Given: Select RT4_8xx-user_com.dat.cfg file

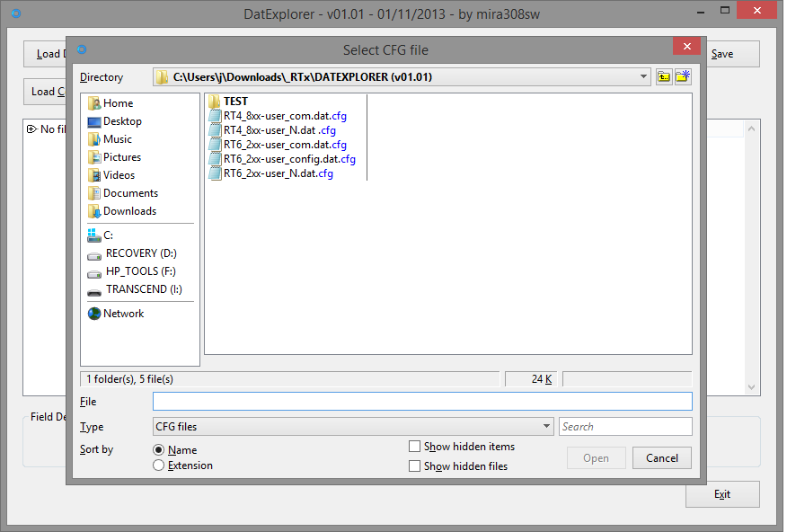Looking at the screenshot, I should (x=285, y=116).
